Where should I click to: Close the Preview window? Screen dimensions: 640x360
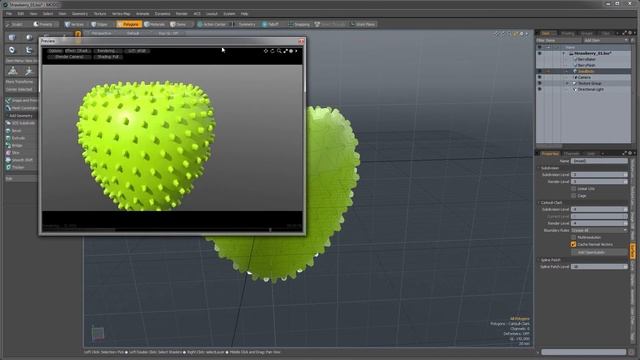301,41
